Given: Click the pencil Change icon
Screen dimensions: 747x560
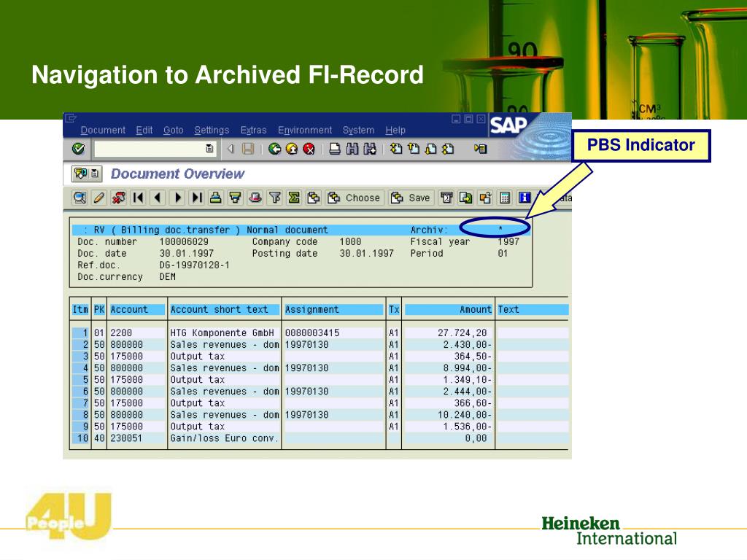Looking at the screenshot, I should (99, 197).
